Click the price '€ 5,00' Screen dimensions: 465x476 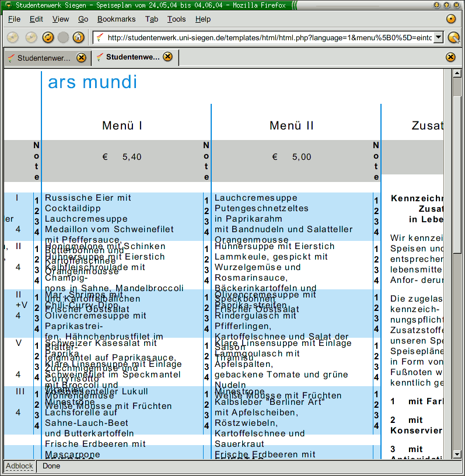pos(292,157)
